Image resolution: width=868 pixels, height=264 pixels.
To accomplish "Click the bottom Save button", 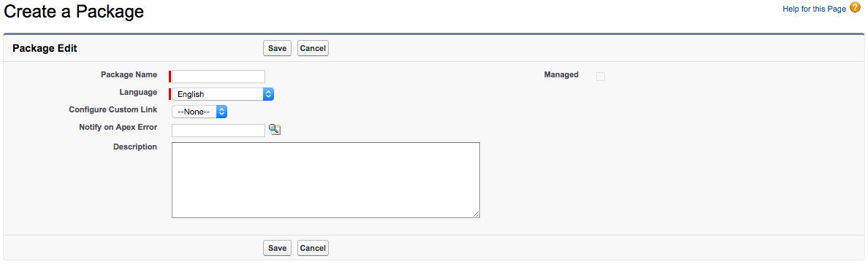I will tap(277, 248).
